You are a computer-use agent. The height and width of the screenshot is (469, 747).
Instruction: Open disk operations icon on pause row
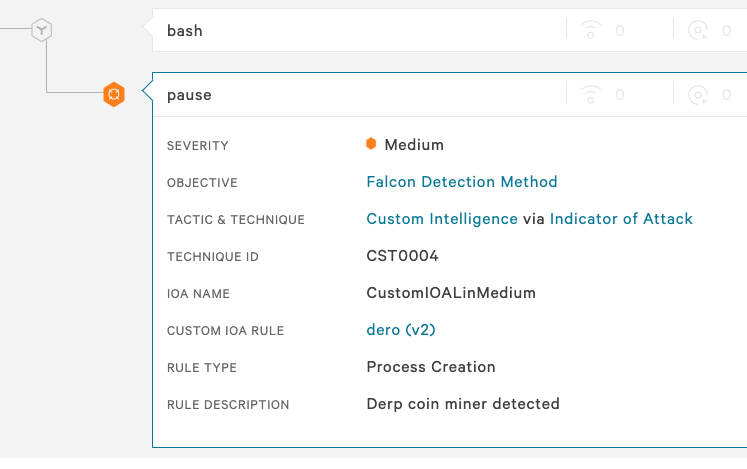[x=698, y=94]
